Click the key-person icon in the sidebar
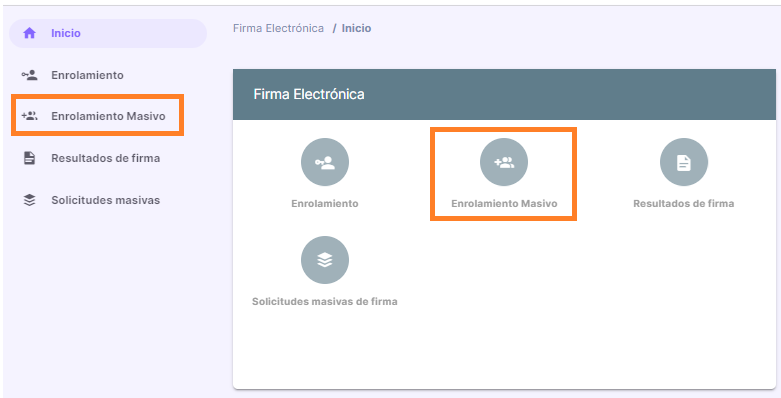This screenshot has height=398, width=781. click(29, 75)
